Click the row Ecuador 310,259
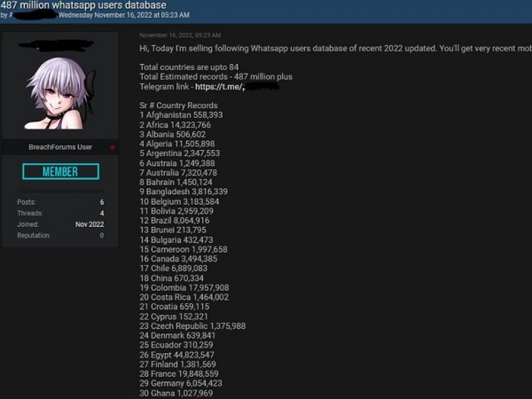Image resolution: width=532 pixels, height=399 pixels. (x=176, y=345)
